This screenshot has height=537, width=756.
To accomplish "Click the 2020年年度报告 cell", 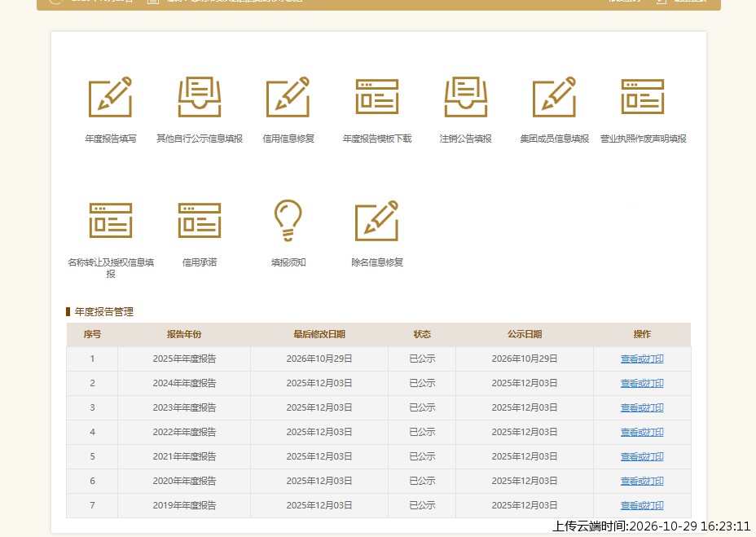I will 184,481.
